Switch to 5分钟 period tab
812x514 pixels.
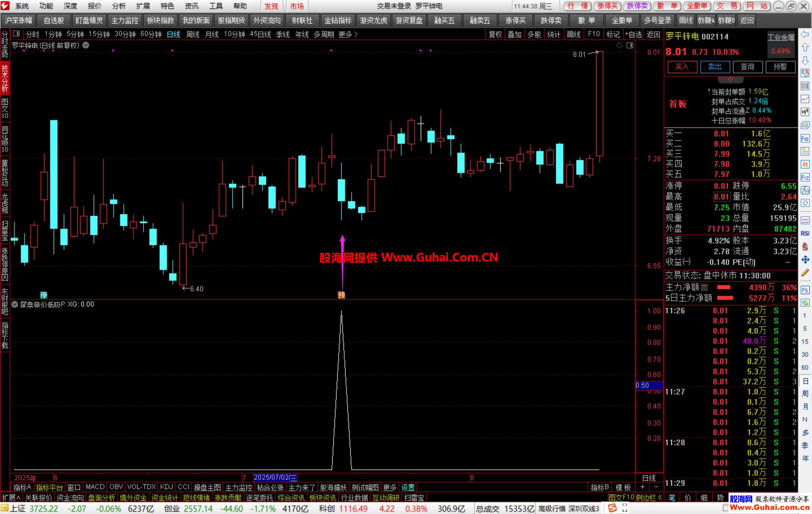(x=75, y=34)
